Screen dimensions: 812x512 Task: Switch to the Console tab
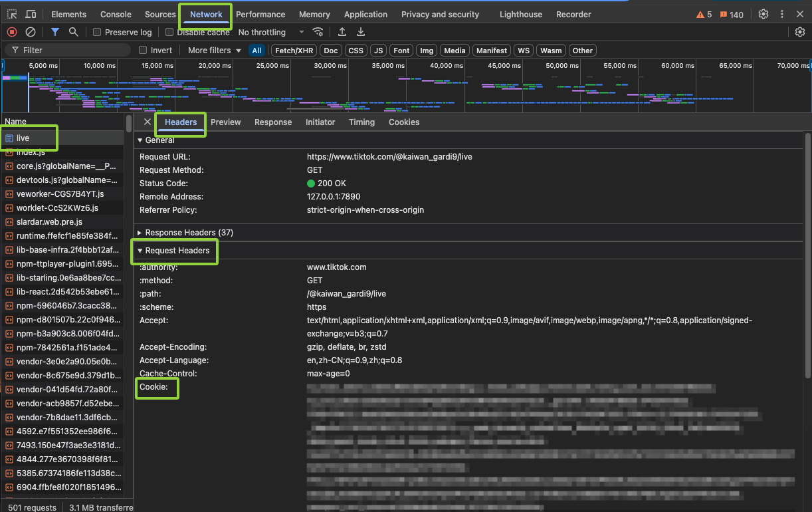click(116, 15)
